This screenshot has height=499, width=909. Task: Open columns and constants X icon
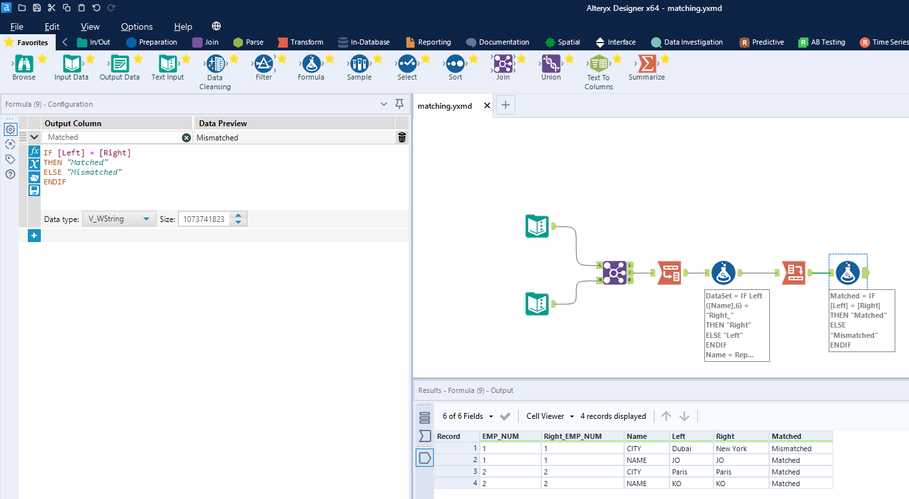pos(34,164)
